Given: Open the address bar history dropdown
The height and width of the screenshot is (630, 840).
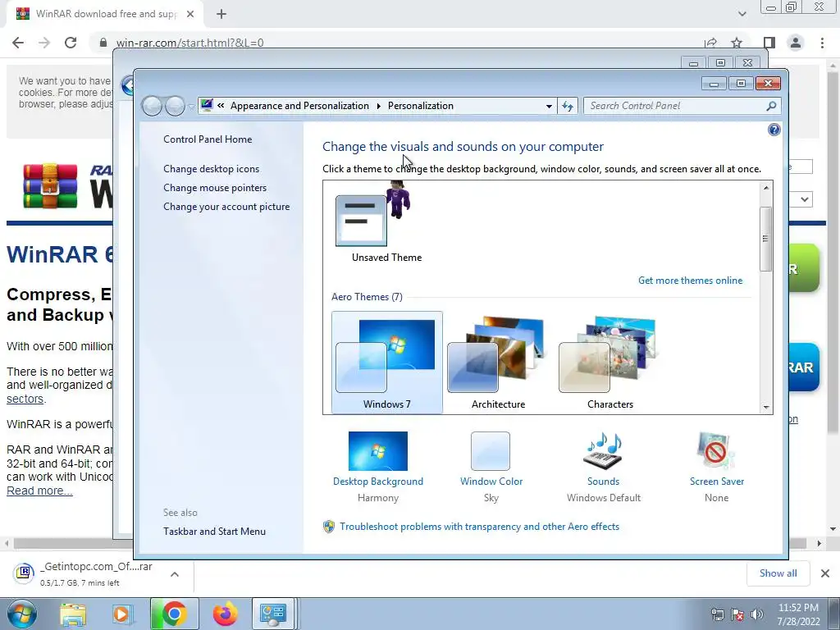Looking at the screenshot, I should coord(549,106).
